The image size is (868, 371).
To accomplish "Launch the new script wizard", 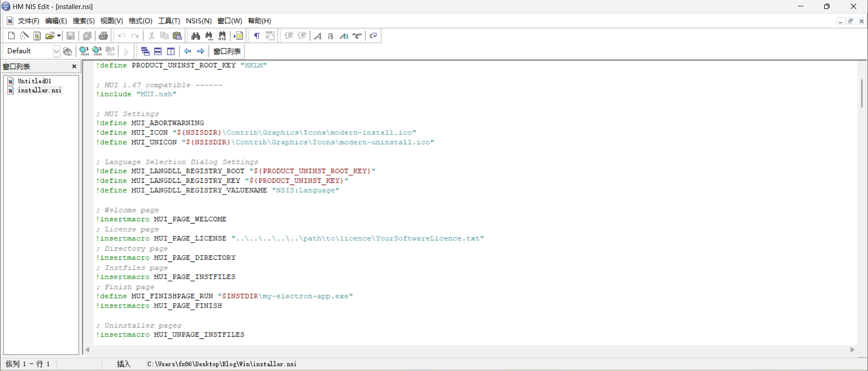I will click(x=24, y=36).
